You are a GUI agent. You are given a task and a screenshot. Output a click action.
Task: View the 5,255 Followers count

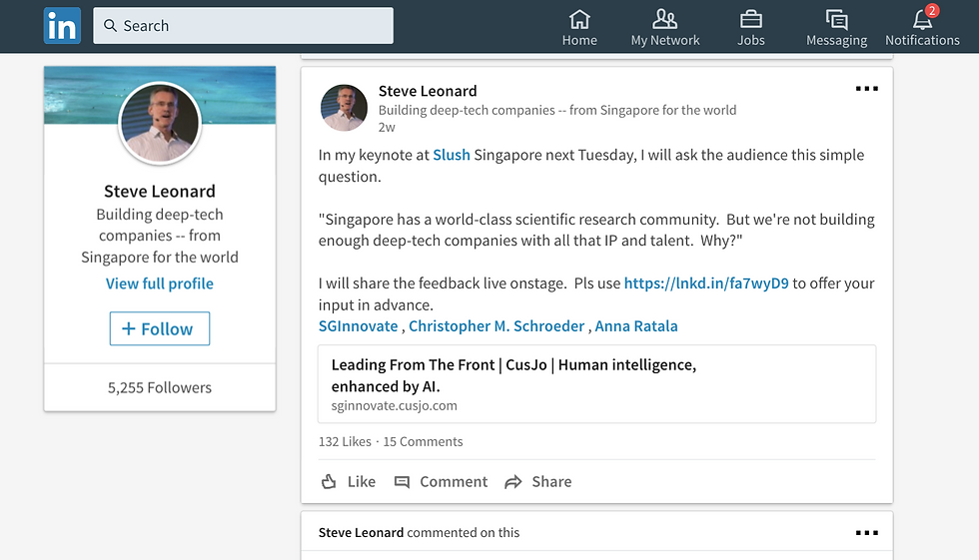pos(160,387)
